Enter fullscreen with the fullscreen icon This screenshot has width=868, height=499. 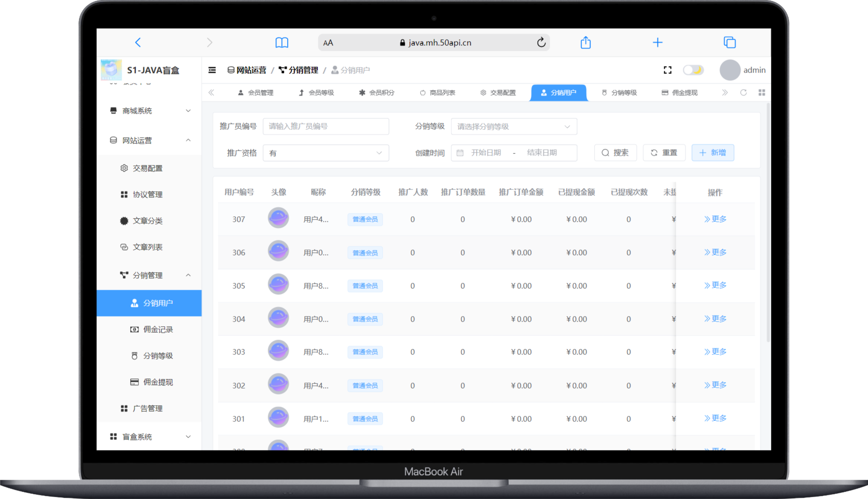(667, 70)
